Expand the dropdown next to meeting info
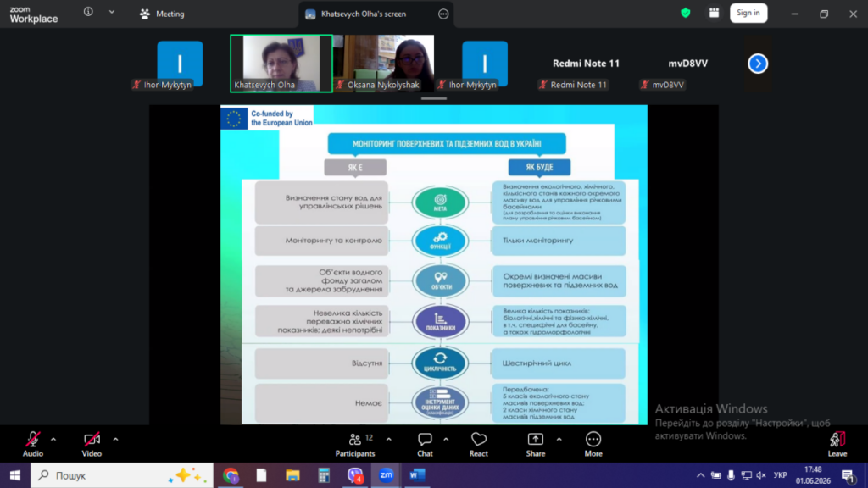The image size is (868, 488). click(x=112, y=12)
